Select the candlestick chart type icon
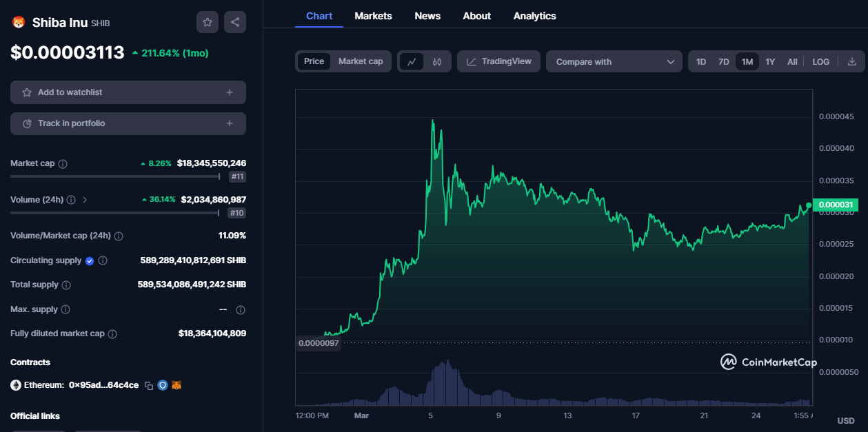868x432 pixels. tap(437, 61)
